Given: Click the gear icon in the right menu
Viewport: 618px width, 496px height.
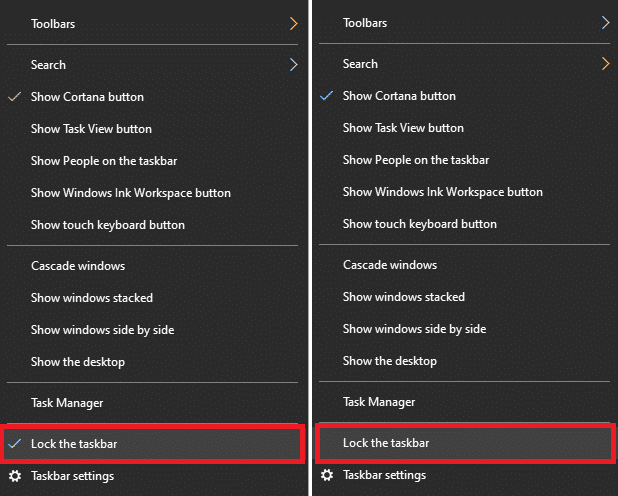Looking at the screenshot, I should tap(326, 475).
